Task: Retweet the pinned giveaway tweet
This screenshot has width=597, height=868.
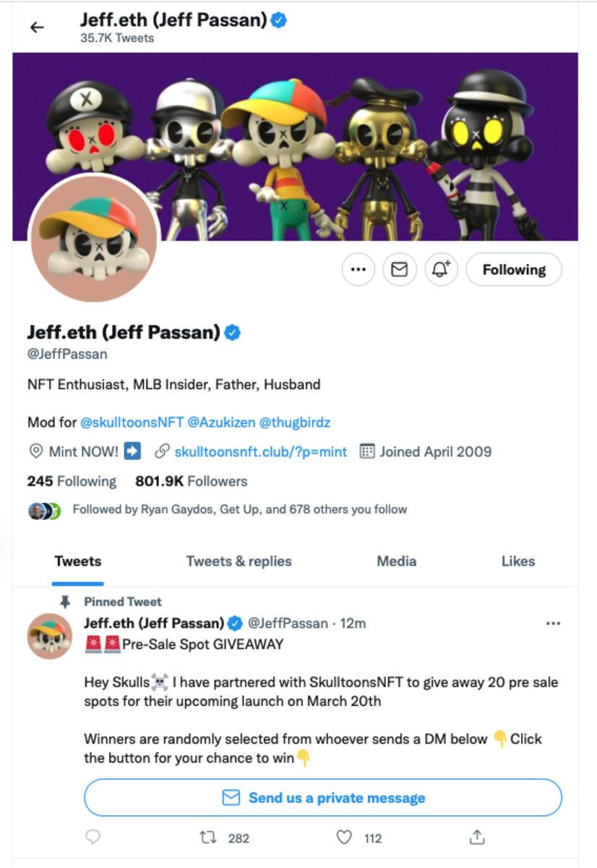Action: coord(207,838)
